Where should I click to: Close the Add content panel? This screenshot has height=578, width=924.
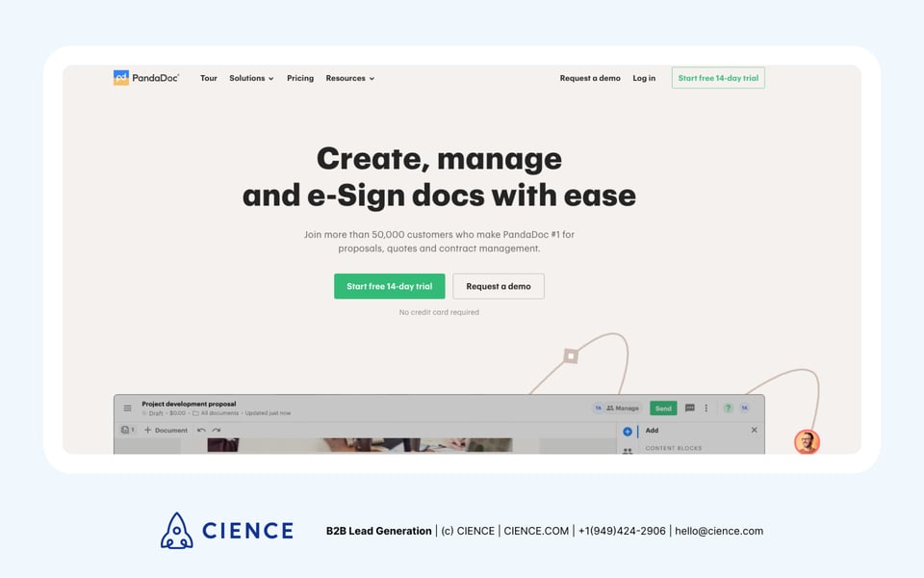(x=754, y=431)
